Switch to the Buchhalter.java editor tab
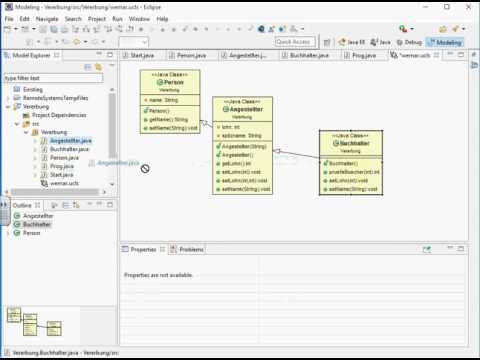 [x=306, y=55]
